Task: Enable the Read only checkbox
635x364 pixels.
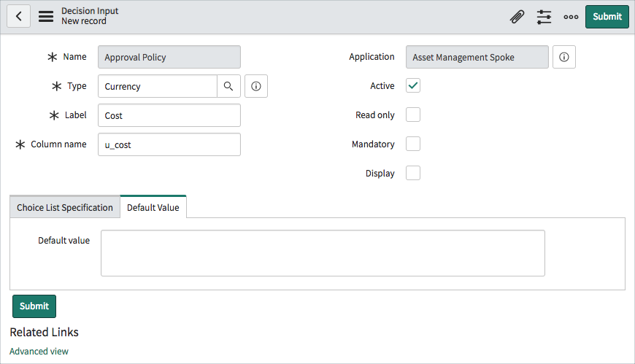Action: [413, 115]
